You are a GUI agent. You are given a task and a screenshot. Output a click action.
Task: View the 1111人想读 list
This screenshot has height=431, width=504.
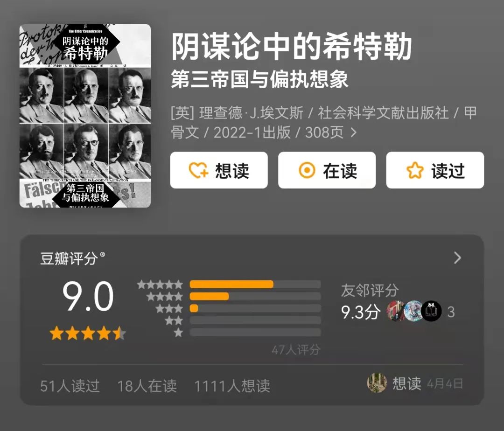(x=232, y=386)
